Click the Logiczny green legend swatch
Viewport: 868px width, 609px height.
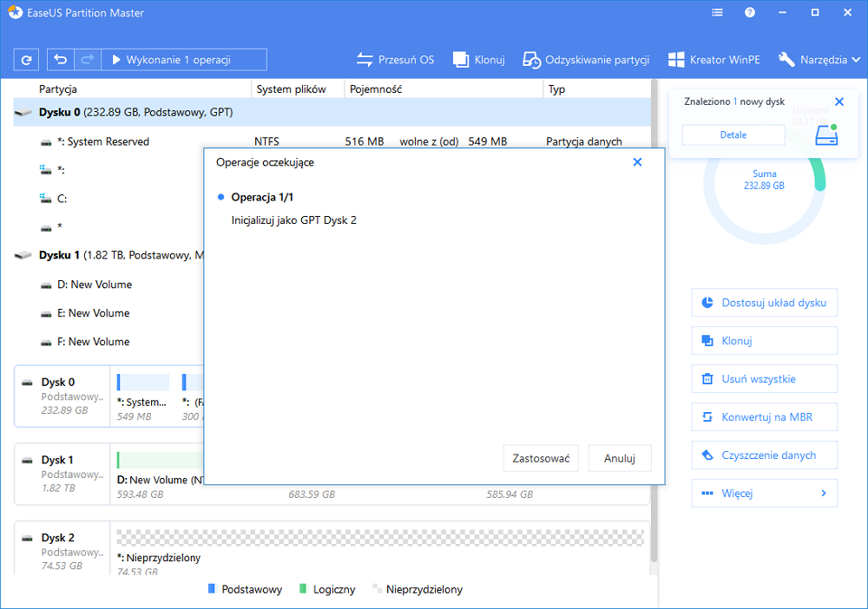pos(303,589)
